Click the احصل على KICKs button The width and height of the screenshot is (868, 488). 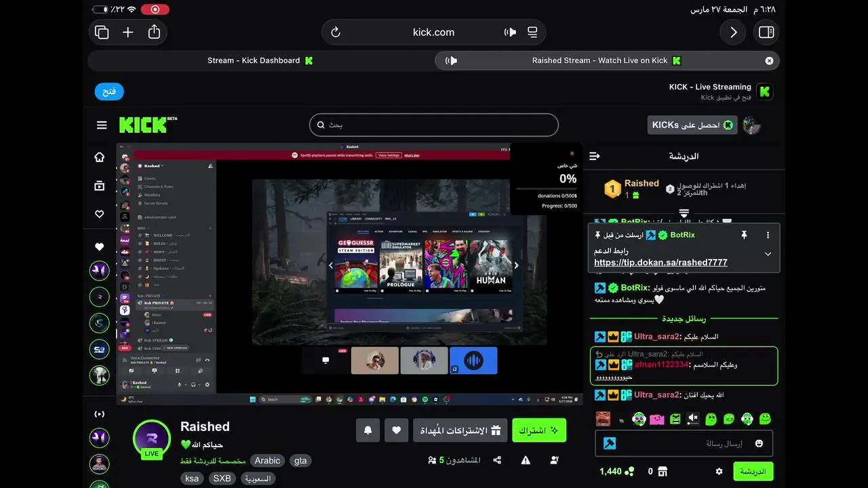coord(692,125)
